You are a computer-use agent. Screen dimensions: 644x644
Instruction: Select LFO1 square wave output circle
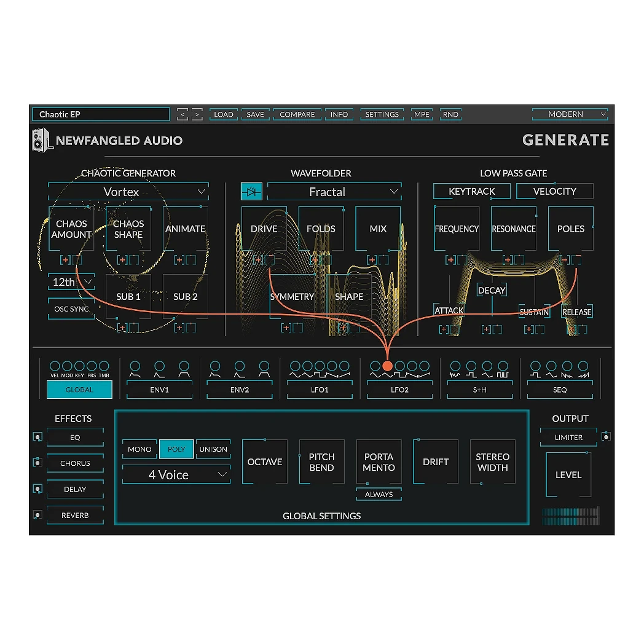pos(320,366)
